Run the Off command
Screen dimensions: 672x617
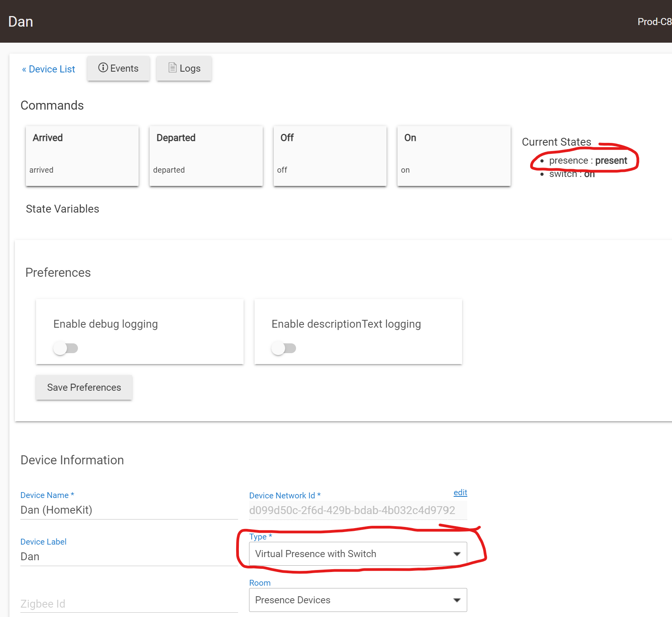coord(330,155)
